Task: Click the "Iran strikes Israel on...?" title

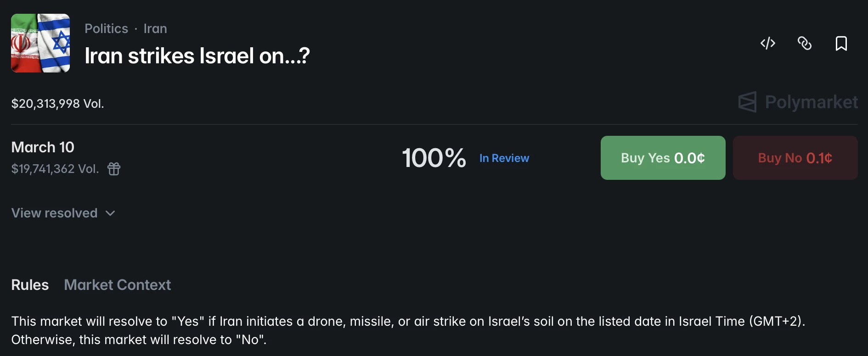Action: (197, 56)
